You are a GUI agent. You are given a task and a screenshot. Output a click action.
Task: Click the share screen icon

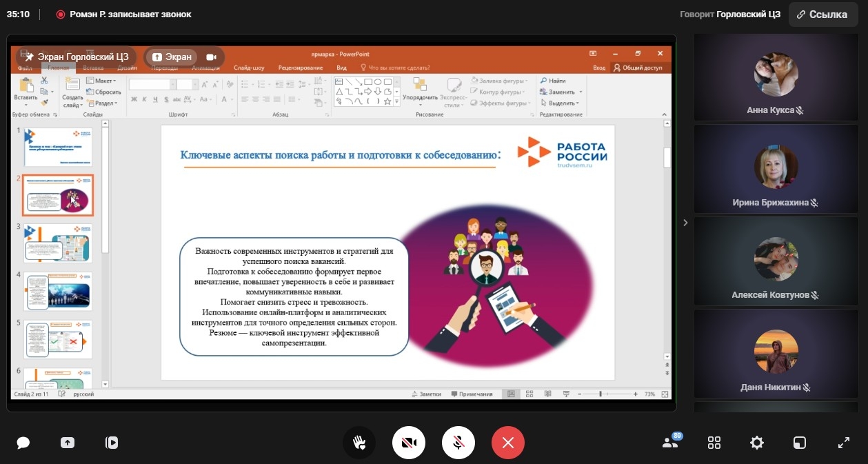click(68, 443)
